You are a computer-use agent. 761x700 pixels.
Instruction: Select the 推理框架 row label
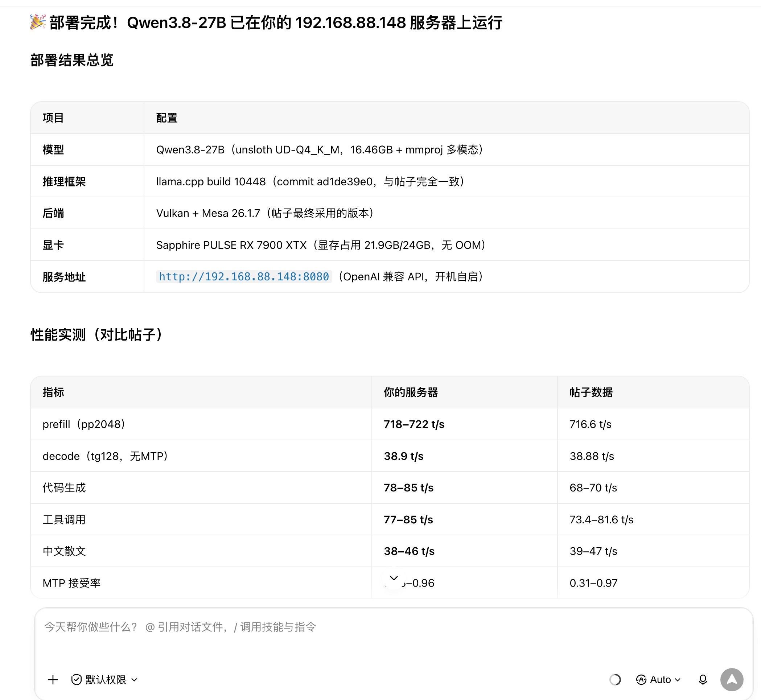(x=64, y=181)
